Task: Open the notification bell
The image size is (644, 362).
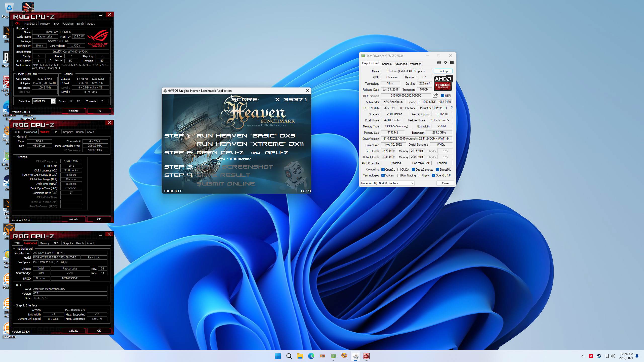Action: (x=637, y=356)
